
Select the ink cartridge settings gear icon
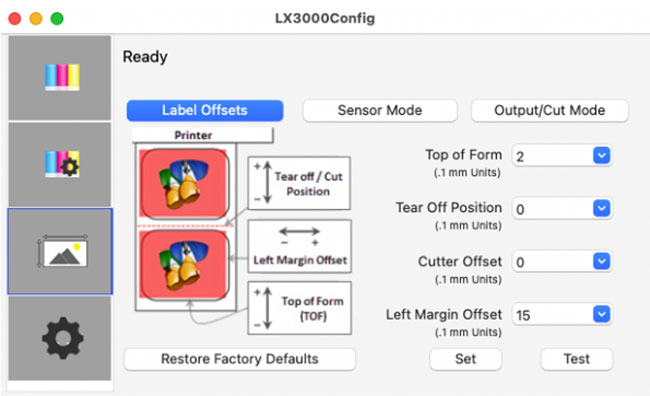click(60, 164)
